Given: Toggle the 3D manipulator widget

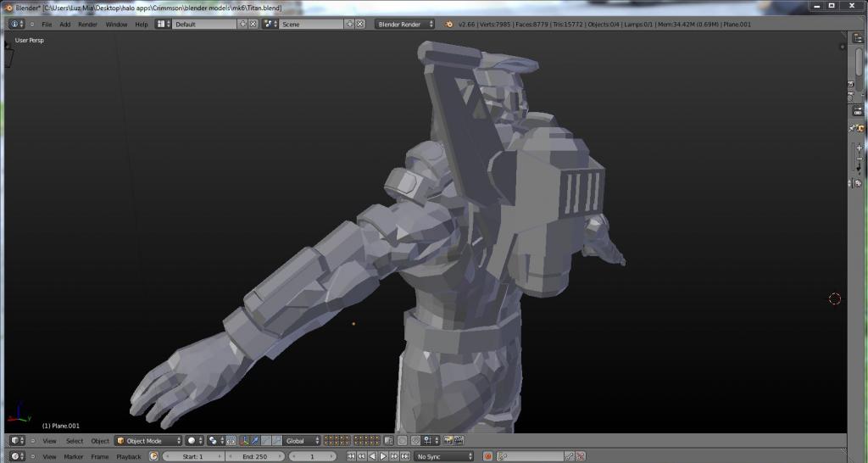Looking at the screenshot, I should [x=244, y=441].
